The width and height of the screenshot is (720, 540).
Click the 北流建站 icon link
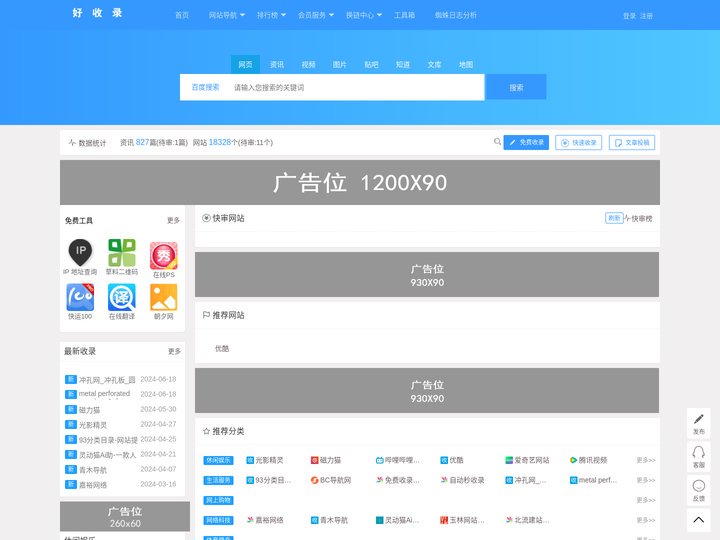[x=509, y=520]
